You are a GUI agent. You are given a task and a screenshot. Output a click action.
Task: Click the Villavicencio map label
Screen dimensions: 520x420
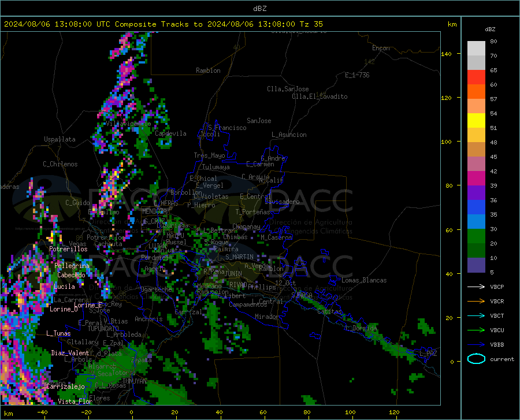pos(128,124)
